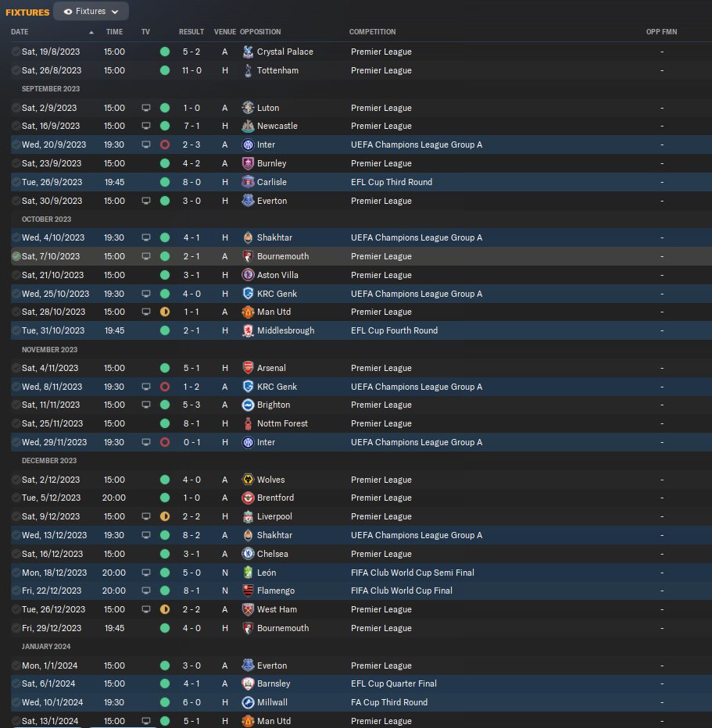Screen dimensions: 712x728
Task: Click the Arsenal club badge
Action: (x=248, y=368)
